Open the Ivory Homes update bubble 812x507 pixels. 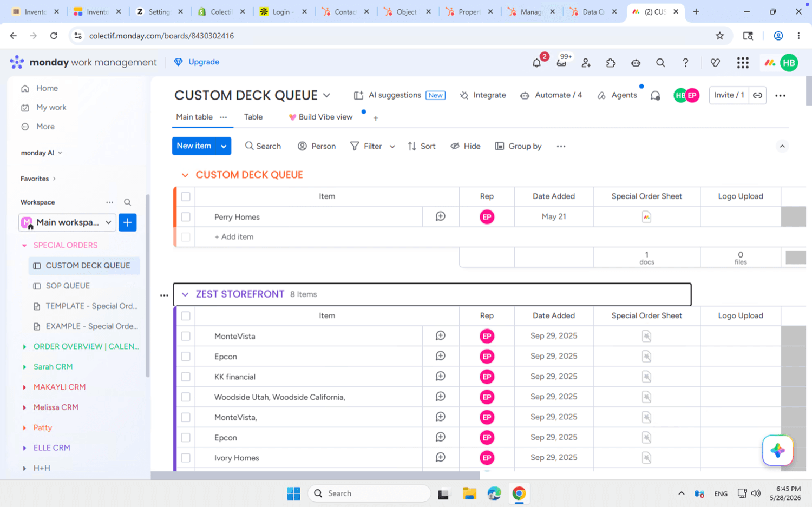tap(441, 458)
